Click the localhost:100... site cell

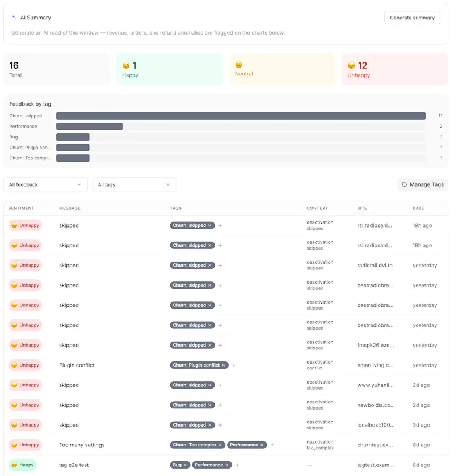376,425
